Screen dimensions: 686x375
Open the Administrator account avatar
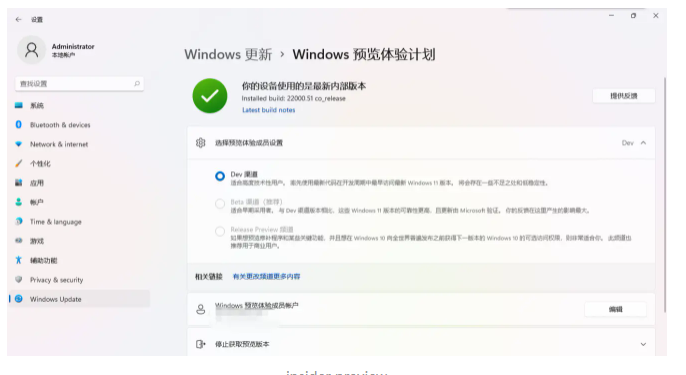click(31, 50)
